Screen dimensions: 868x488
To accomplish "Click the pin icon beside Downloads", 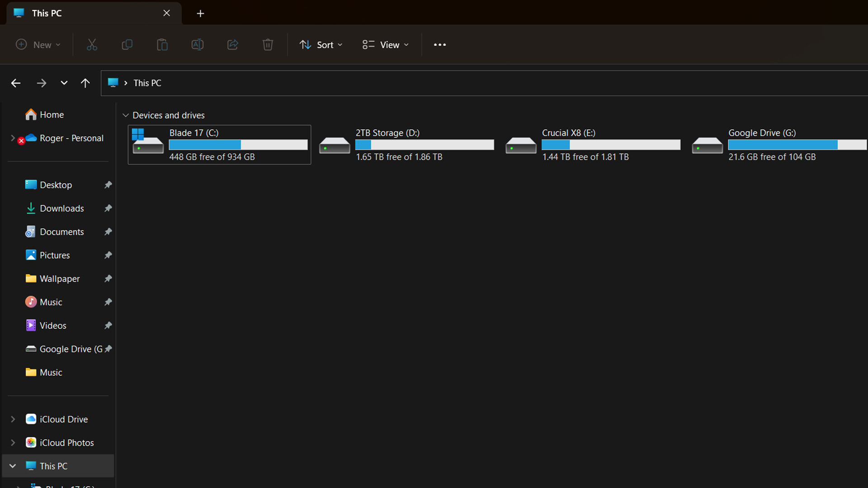I will [x=108, y=208].
